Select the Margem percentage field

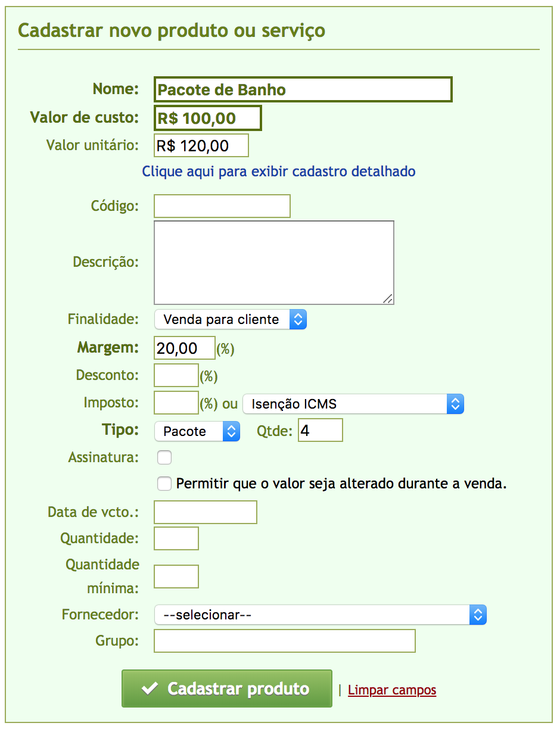(x=185, y=348)
